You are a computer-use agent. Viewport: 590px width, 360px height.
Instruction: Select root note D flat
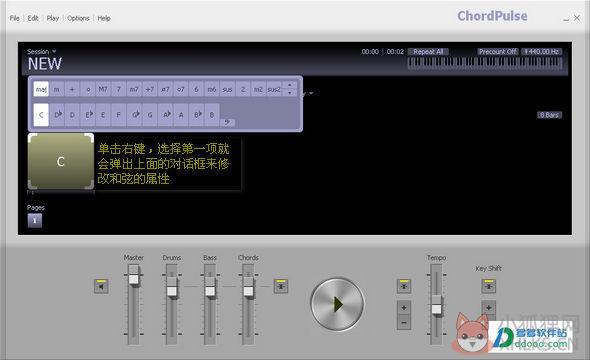point(56,115)
